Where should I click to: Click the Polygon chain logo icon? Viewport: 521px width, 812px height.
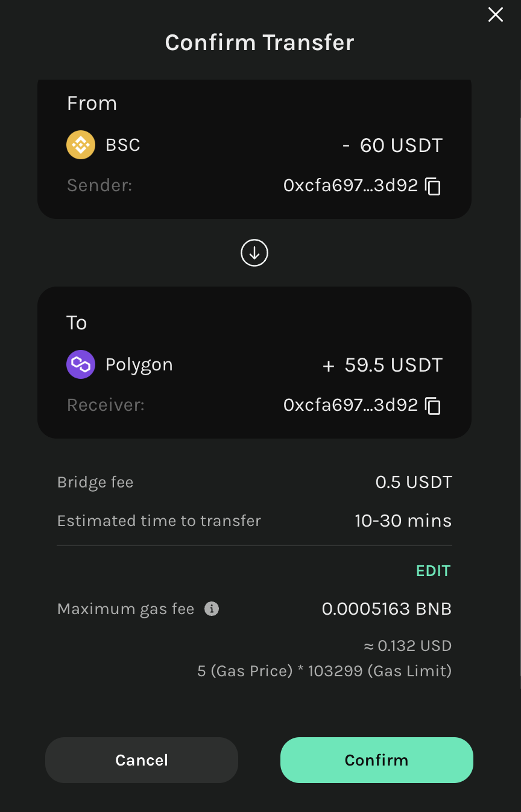point(81,364)
